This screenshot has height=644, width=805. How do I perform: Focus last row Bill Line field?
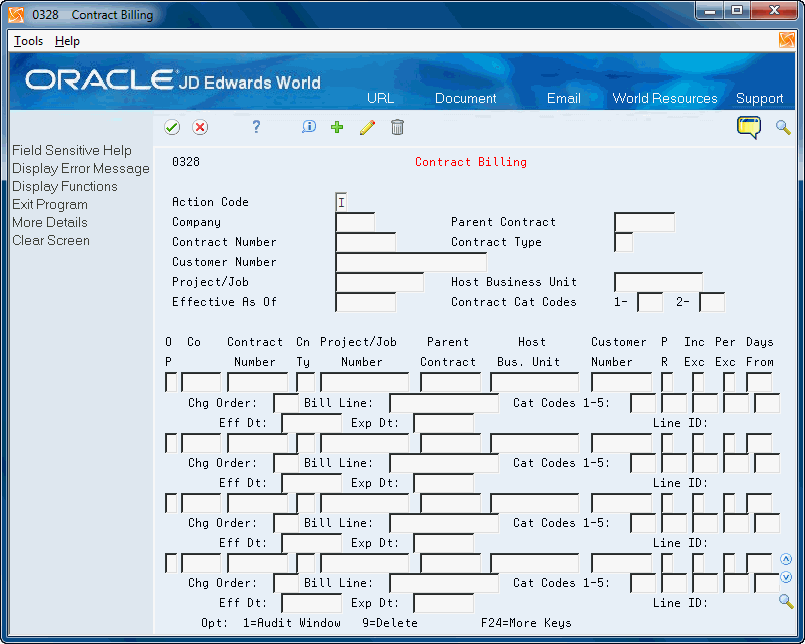click(x=444, y=583)
